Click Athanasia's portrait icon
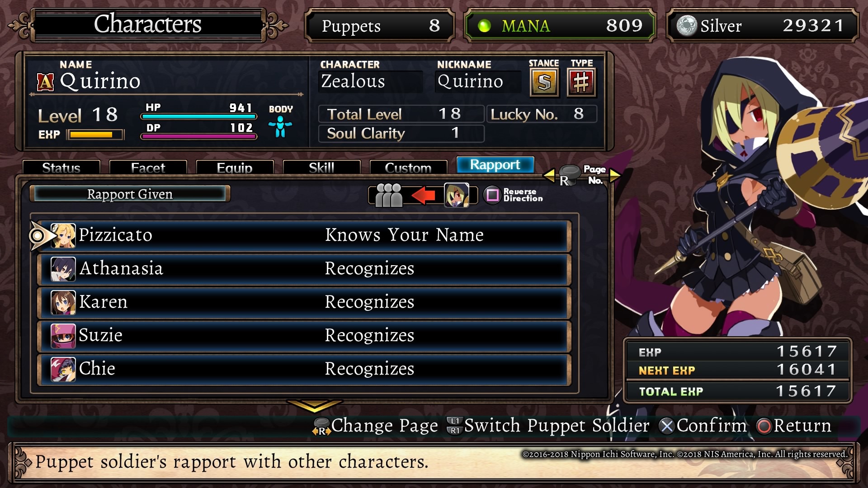 [x=63, y=269]
